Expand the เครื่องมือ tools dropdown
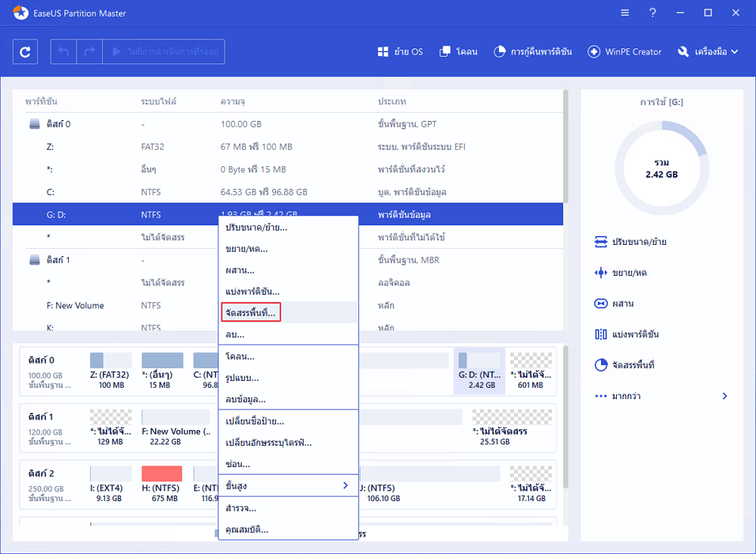The height and width of the screenshot is (554, 756). point(708,51)
